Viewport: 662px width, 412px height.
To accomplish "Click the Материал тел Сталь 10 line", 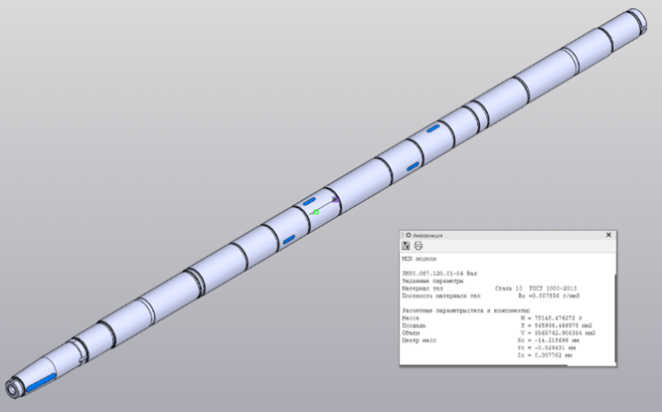I will click(489, 288).
